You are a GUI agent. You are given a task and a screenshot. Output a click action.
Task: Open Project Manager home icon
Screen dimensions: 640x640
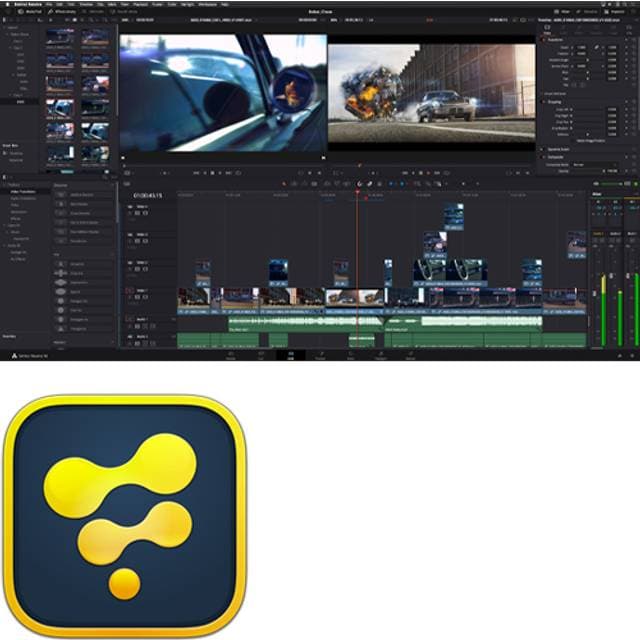[620, 356]
